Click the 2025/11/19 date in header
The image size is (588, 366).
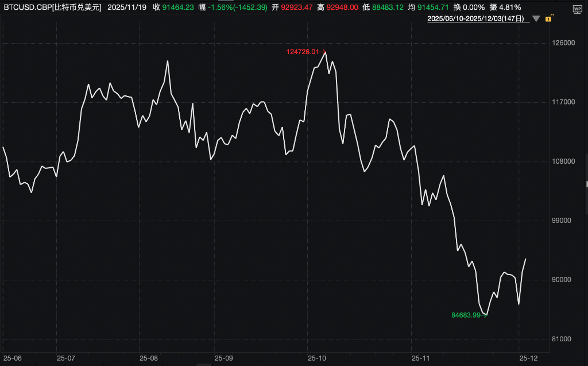pos(126,7)
